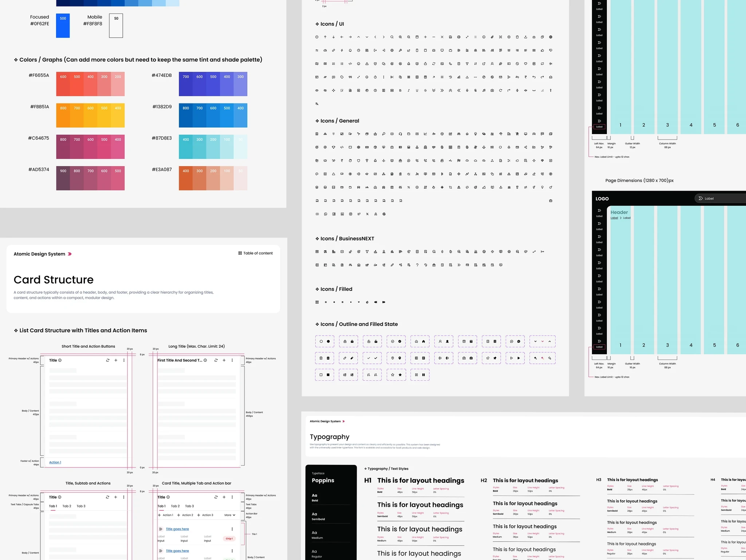
Task: Select the empty outline circle radio icon
Action: click(x=321, y=341)
